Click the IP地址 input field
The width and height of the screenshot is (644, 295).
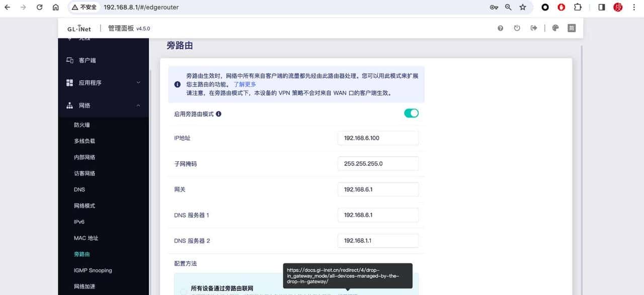pos(378,138)
